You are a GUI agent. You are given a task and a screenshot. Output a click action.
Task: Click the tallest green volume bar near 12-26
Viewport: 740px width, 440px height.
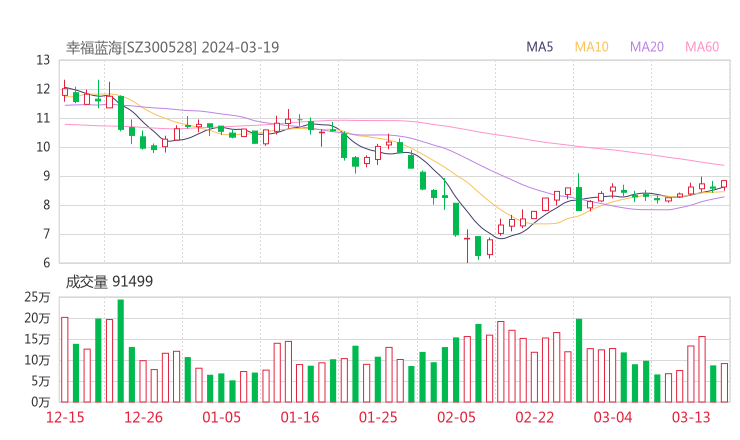121,351
